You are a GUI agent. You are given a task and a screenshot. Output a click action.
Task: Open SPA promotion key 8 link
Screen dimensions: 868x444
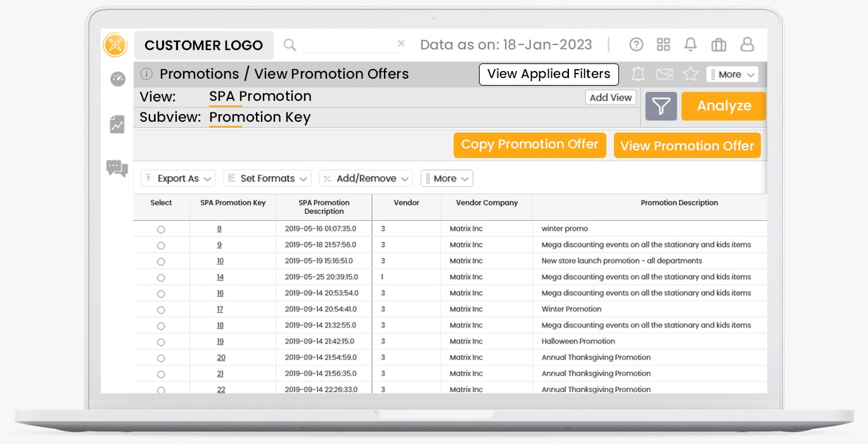pyautogui.click(x=220, y=229)
